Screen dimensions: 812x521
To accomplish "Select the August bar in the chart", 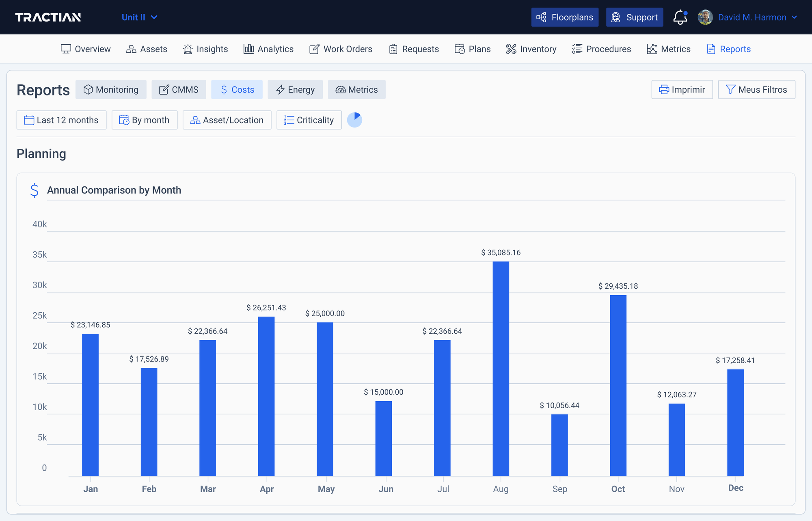I will (501, 365).
